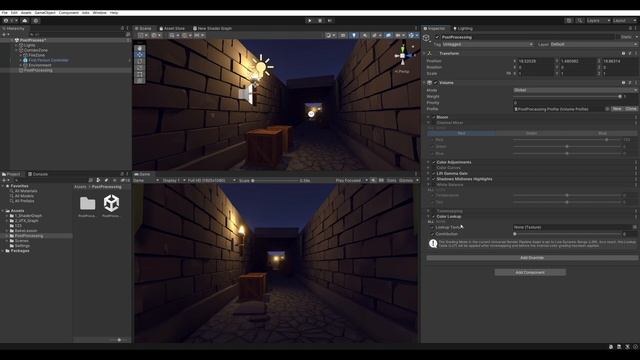Switch to the New Shader Graph tab
This screenshot has height=360, width=640.
click(x=212, y=29)
